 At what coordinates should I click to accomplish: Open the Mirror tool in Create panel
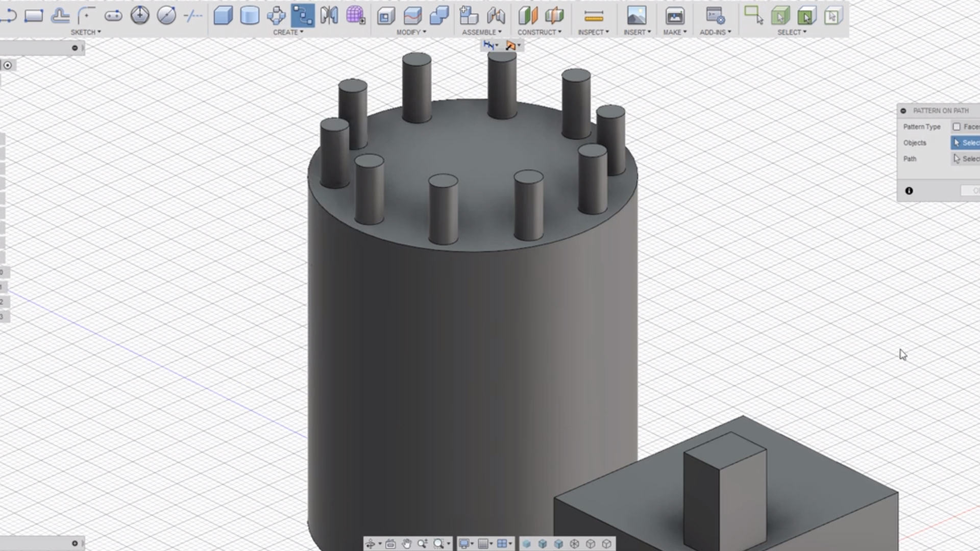(x=329, y=16)
